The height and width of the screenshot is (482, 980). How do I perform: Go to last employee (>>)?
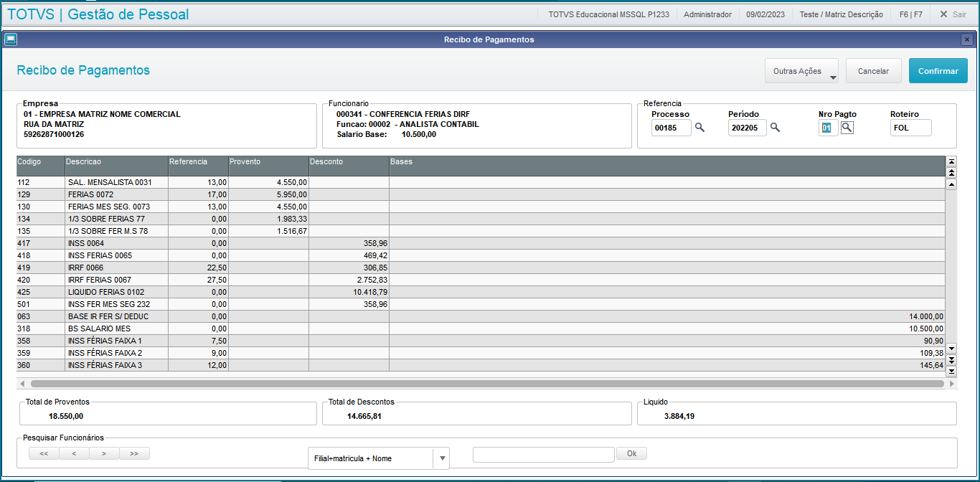click(134, 453)
